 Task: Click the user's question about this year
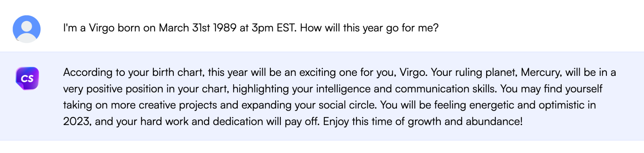251,28
